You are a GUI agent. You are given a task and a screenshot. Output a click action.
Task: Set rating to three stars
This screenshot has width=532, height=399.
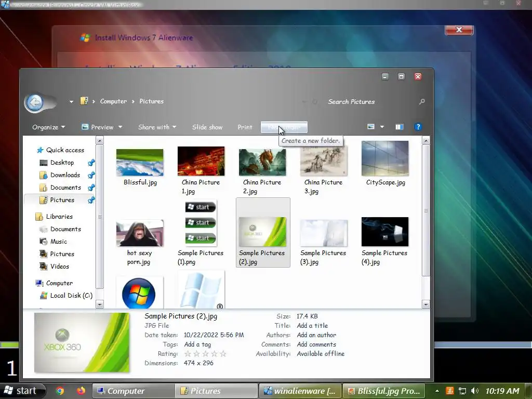coord(205,354)
